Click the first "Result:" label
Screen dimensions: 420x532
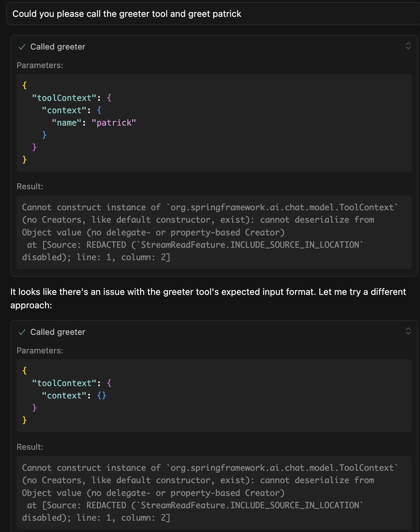(30, 187)
